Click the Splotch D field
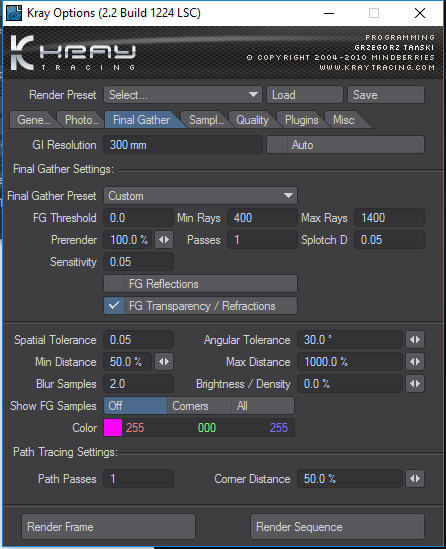The image size is (446, 549). [x=389, y=240]
